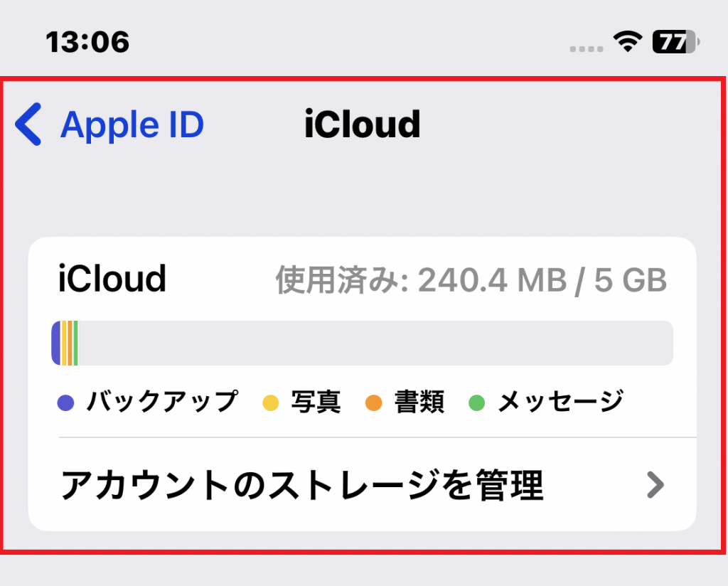Viewport: 728px width, 586px height.
Task: Tap the purple backup segment of storage bar
Action: click(x=56, y=343)
